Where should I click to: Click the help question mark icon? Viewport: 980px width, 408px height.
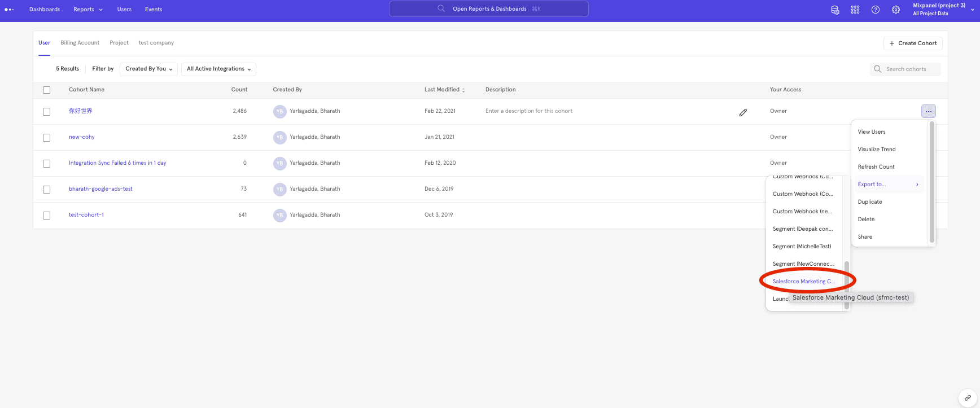876,10
